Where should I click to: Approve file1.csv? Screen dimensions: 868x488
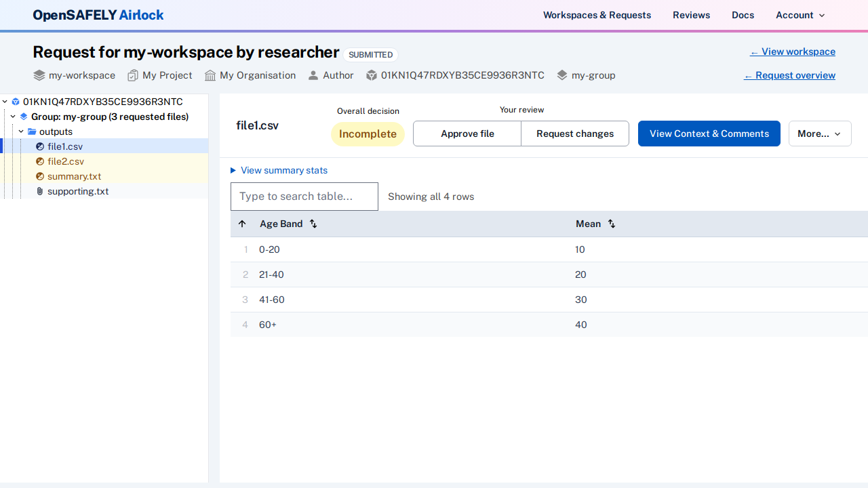coord(467,134)
